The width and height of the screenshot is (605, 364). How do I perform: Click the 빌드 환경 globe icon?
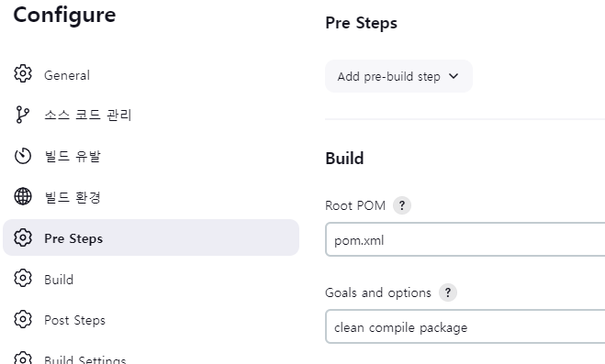coord(23,196)
